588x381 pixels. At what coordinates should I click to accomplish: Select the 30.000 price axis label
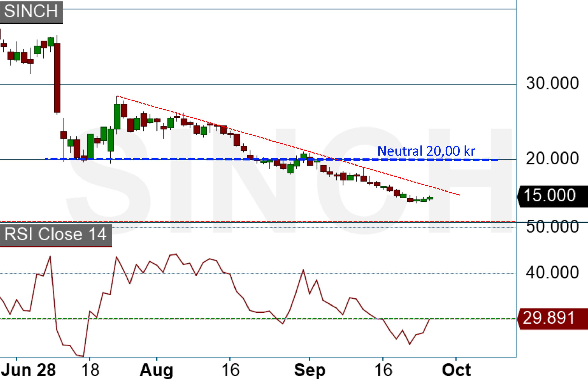click(552, 83)
